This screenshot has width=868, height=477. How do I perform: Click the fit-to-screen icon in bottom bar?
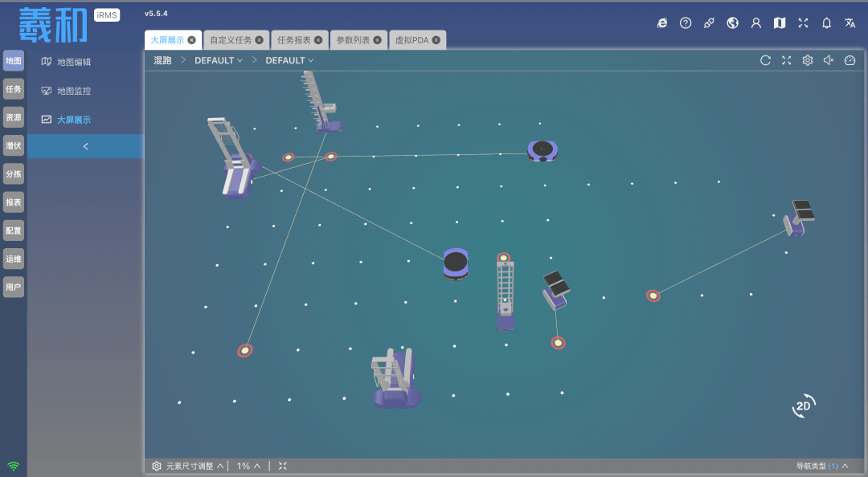pyautogui.click(x=283, y=466)
